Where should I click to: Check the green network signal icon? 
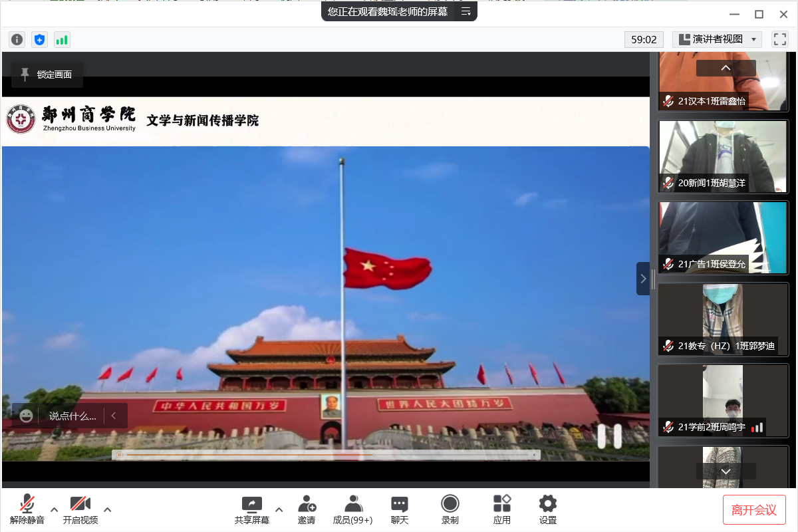click(x=62, y=40)
